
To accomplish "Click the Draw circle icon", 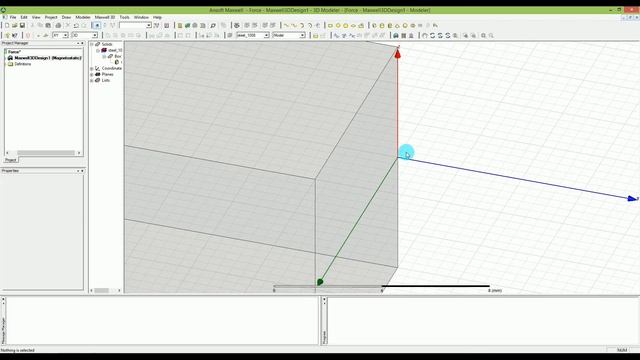I will [338, 25].
